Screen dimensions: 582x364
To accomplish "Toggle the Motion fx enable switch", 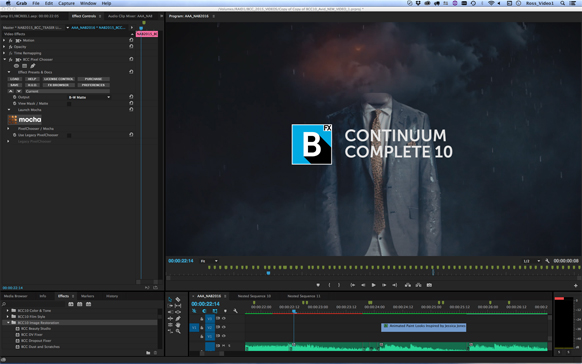I will point(11,40).
